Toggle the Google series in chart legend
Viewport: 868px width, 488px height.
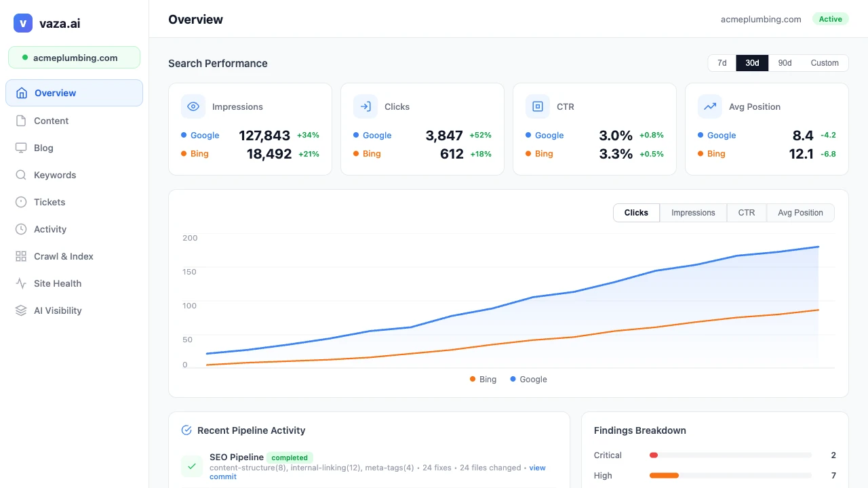coord(528,380)
